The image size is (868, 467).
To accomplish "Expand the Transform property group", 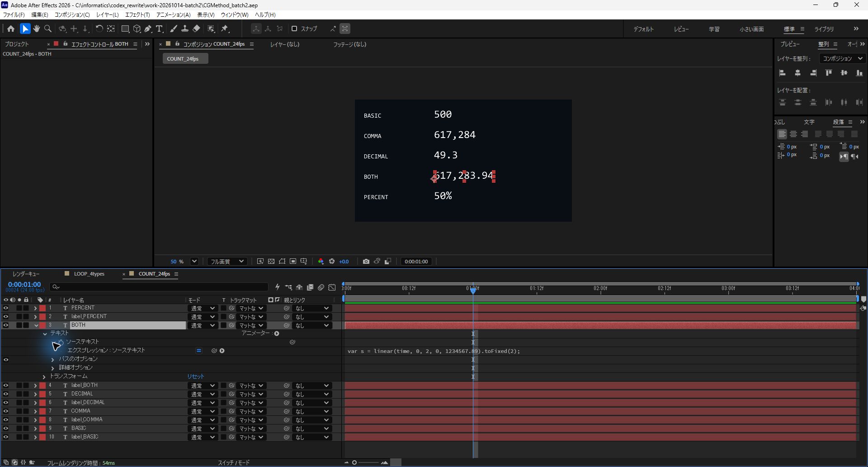I will pos(44,376).
